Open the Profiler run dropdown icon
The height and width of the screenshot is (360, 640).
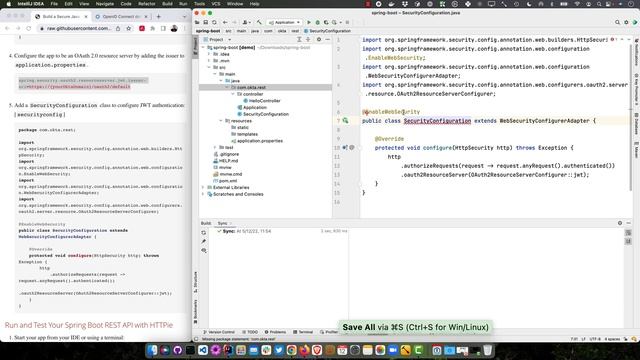[x=335, y=22]
